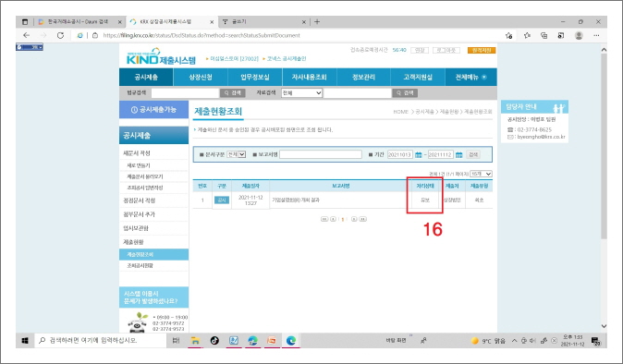623x364 pixels.
Task: Select 제출현황조회 in sidebar
Action: (153, 254)
